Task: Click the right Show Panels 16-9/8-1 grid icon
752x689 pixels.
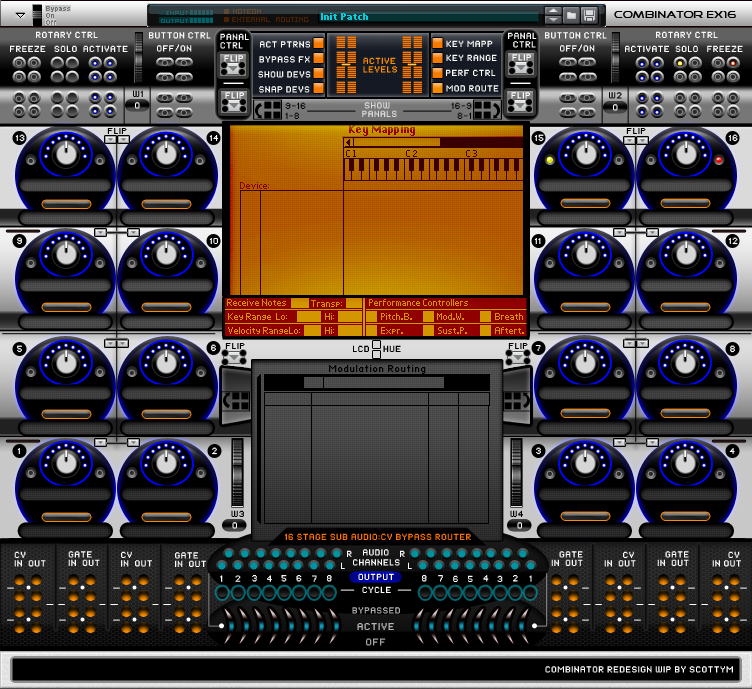Action: pyautogui.click(x=486, y=110)
